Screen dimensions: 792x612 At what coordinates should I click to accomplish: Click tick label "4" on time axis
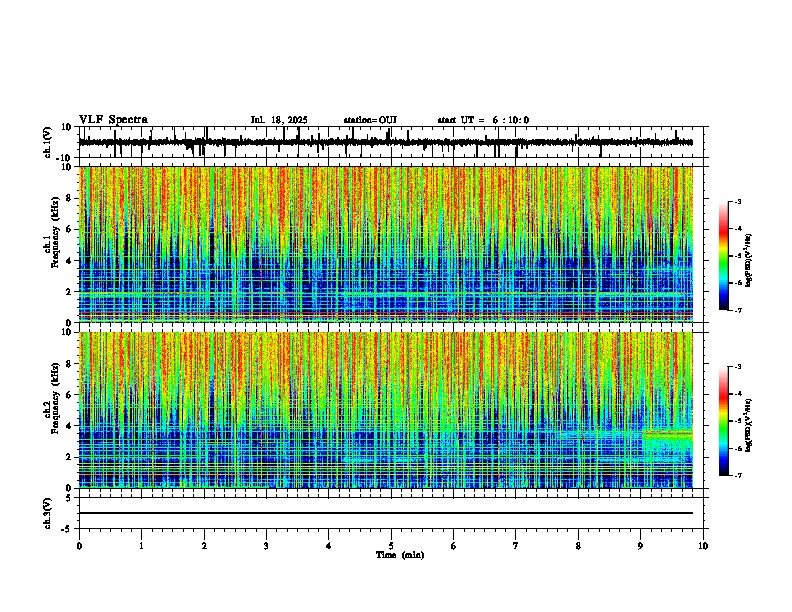[x=329, y=546]
